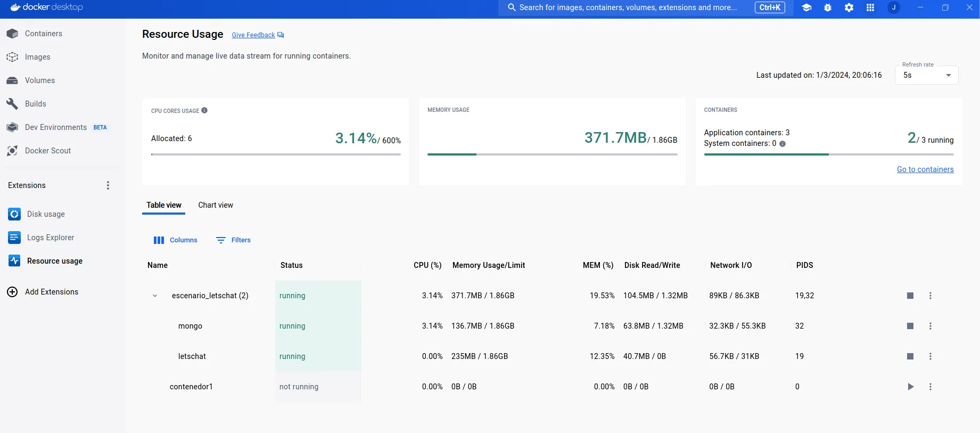
Task: Switch to the Chart view tab
Action: click(x=216, y=205)
